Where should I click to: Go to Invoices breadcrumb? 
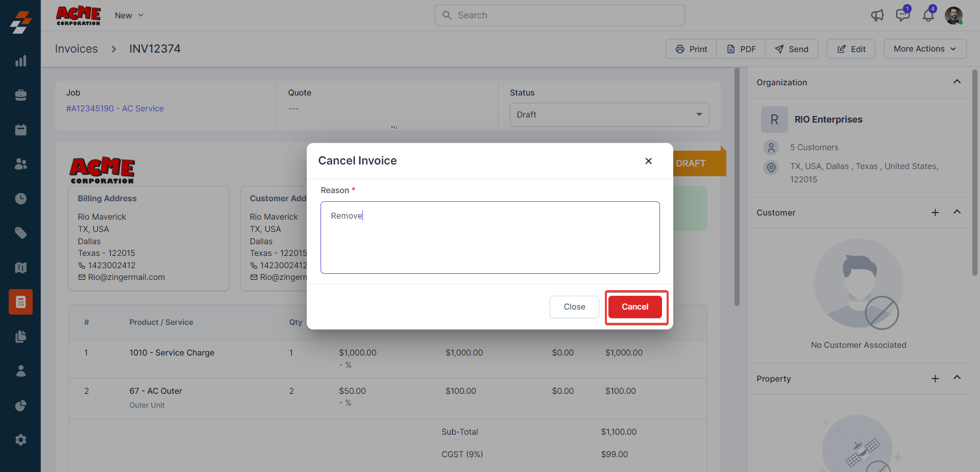coord(77,49)
